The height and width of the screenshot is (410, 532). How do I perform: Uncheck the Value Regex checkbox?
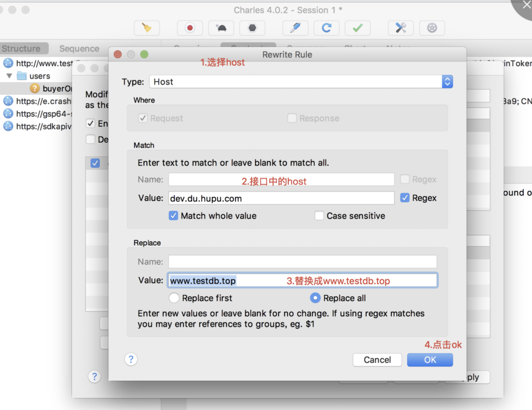[x=405, y=198]
